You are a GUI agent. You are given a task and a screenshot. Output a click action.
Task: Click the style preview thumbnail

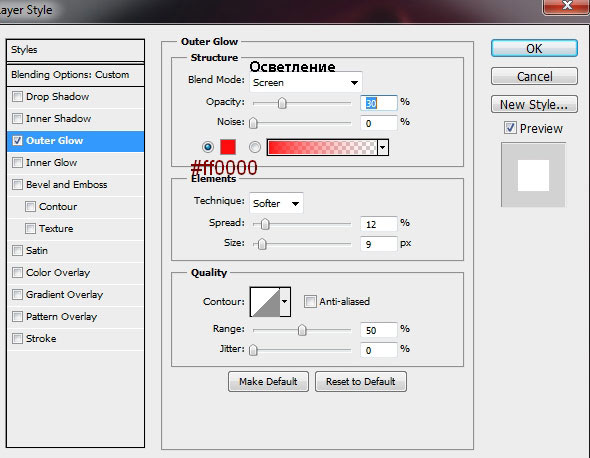533,175
